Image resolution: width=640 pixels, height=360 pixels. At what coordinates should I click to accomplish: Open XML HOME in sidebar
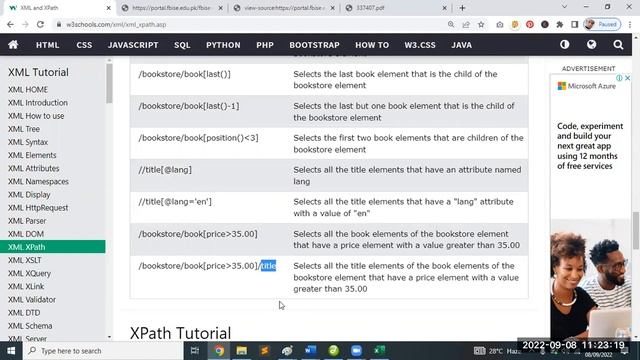tap(28, 89)
